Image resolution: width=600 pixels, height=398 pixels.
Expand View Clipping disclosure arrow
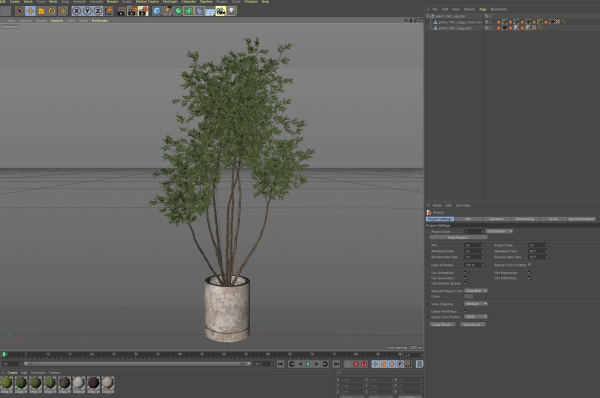click(428, 304)
